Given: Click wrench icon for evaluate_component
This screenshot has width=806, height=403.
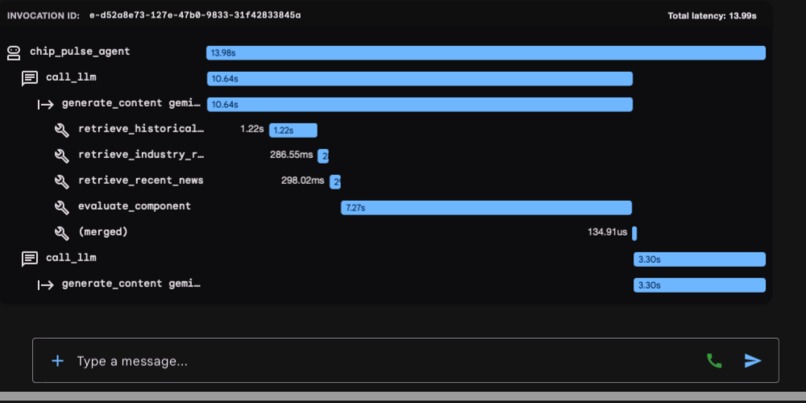Looking at the screenshot, I should click(x=62, y=207).
